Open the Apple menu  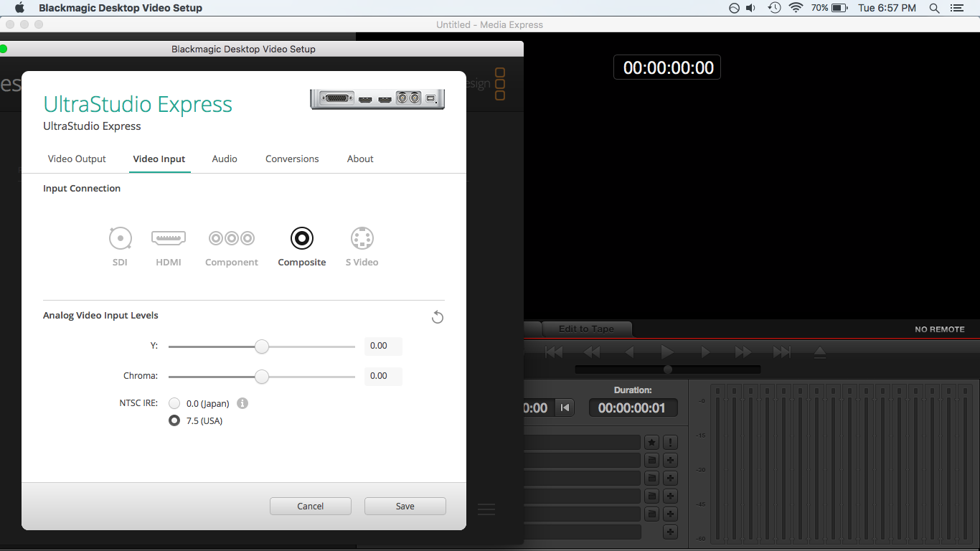coord(19,8)
